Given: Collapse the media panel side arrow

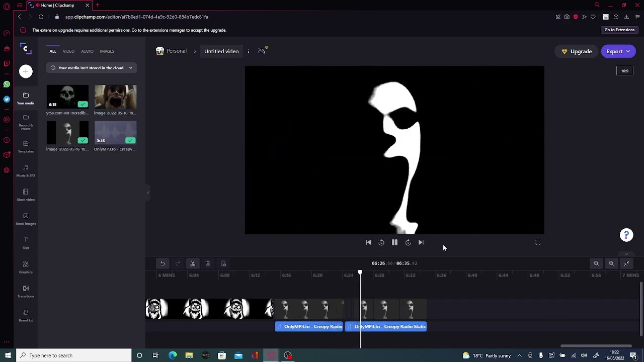Looking at the screenshot, I should (x=148, y=193).
